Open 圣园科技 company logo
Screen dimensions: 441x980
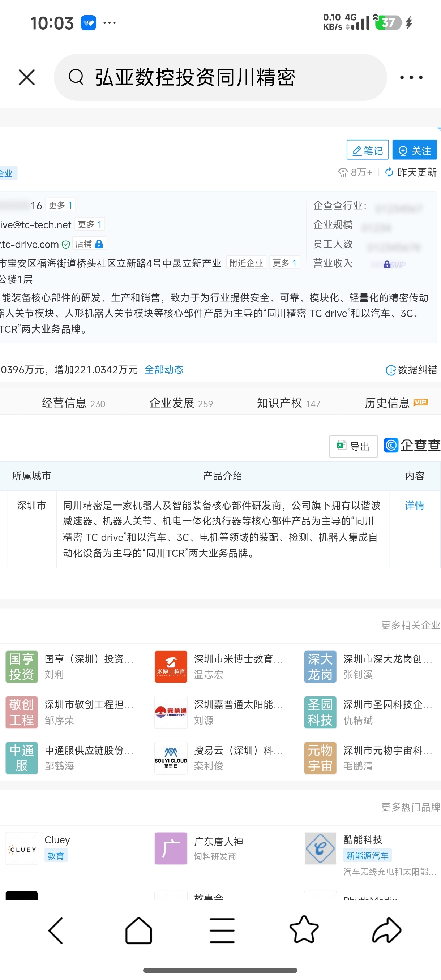[x=320, y=712]
